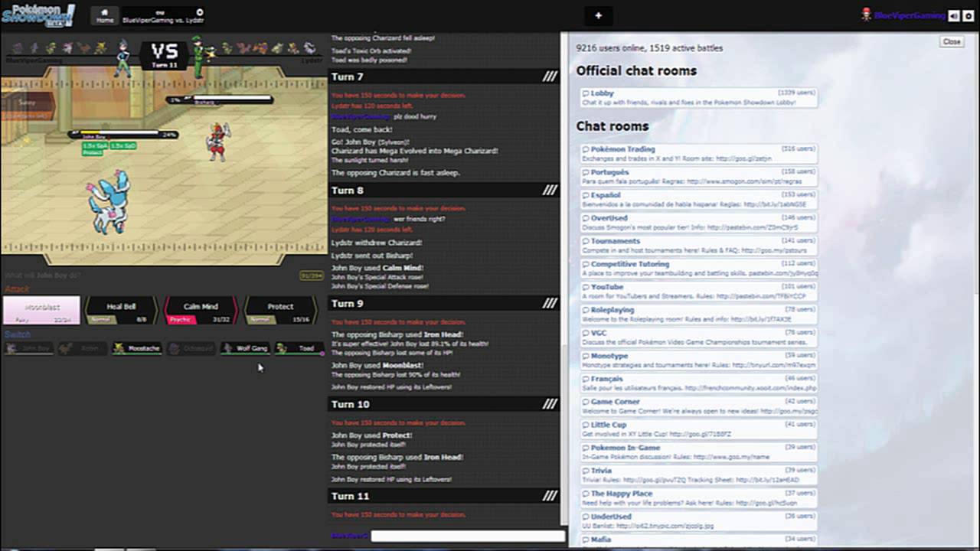
Task: Open a new room with the plus tab
Action: tap(598, 15)
